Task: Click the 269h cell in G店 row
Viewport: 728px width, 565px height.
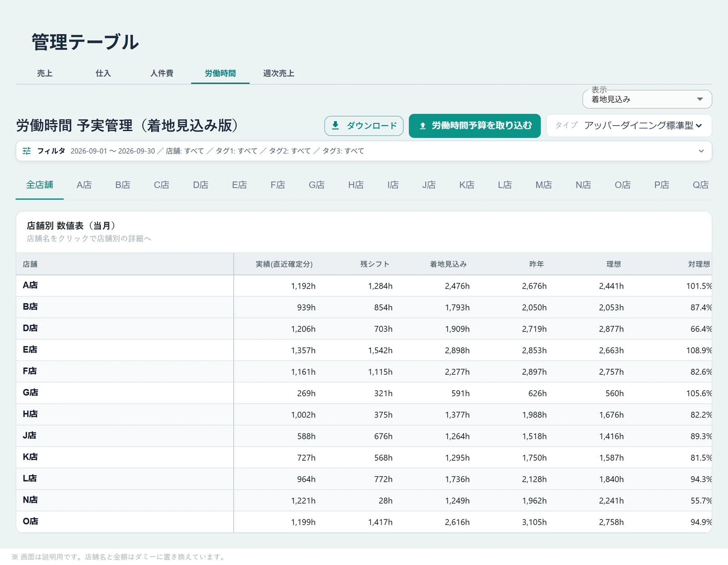Action: tap(306, 393)
